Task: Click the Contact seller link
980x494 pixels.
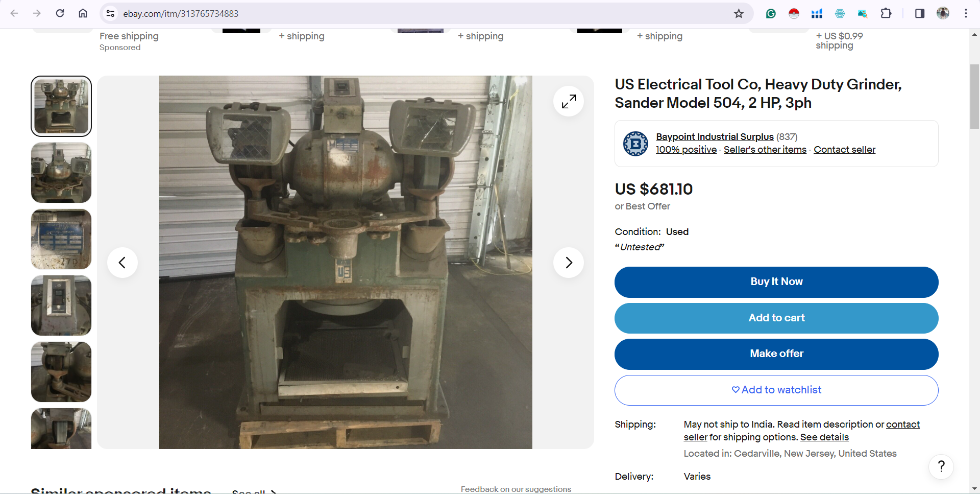Action: [844, 150]
